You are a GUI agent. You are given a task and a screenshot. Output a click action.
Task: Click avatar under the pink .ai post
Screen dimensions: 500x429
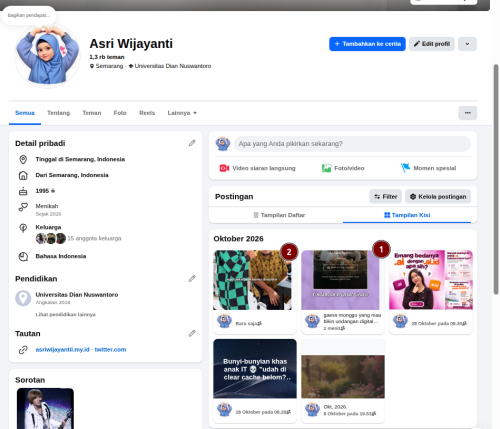[x=400, y=321]
